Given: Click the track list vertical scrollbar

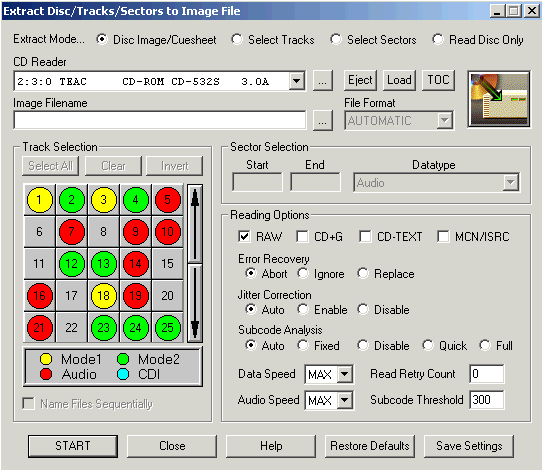Looking at the screenshot, I should point(195,263).
